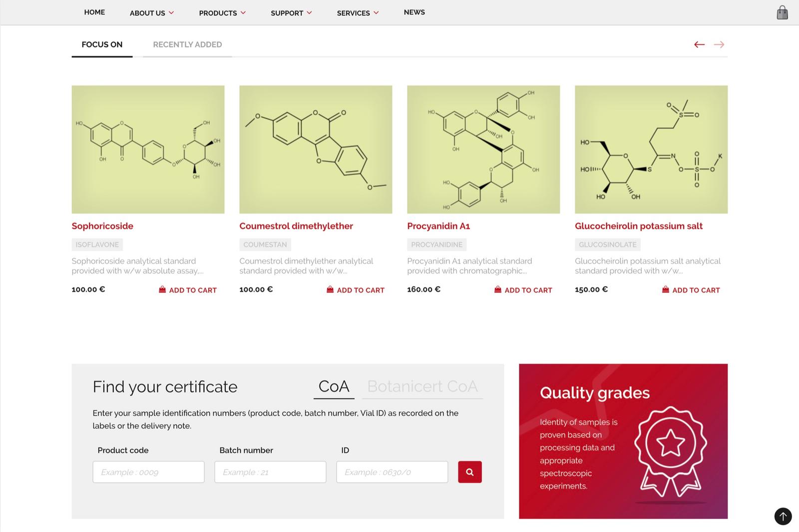This screenshot has width=799, height=532.
Task: Click the Glucocheirolin 150.00 € price
Action: pos(591,289)
